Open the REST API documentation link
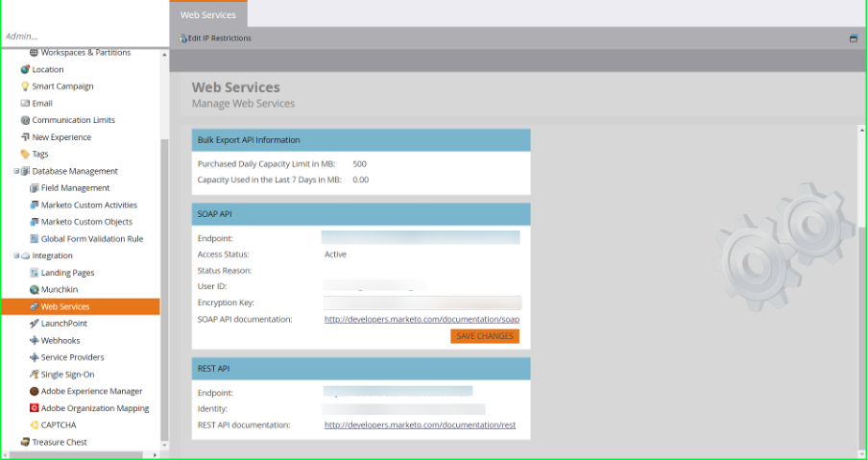Viewport: 868px width, 460px height. coord(420,425)
